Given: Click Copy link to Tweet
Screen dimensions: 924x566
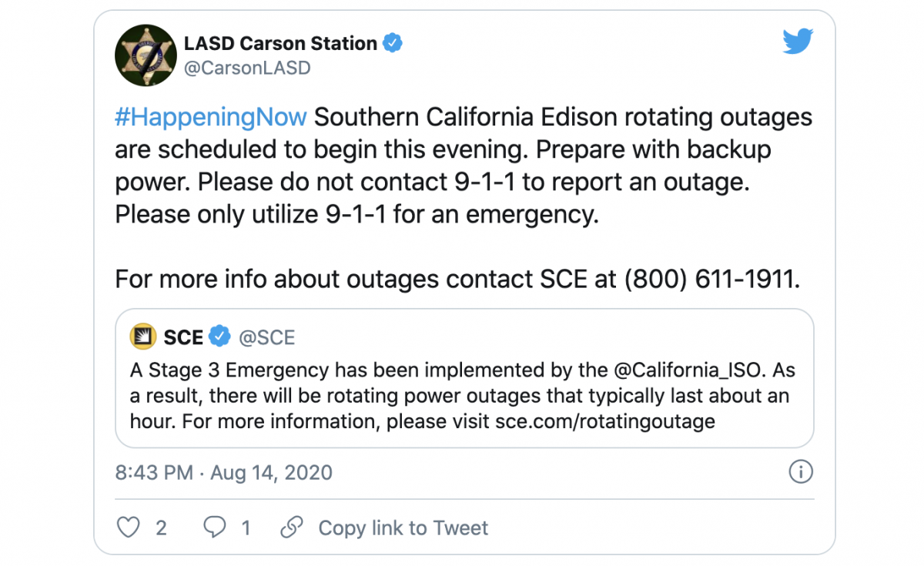Looking at the screenshot, I should point(403,528).
